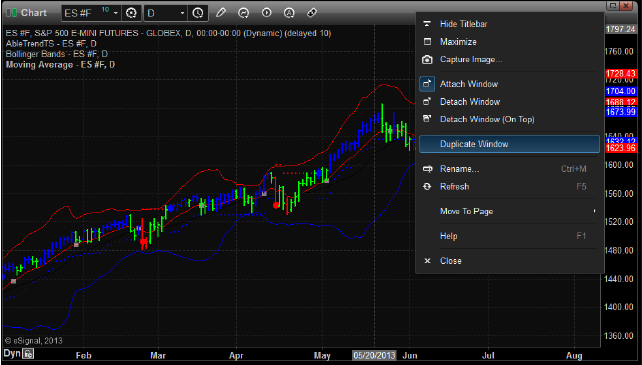Click the trade ticket tag icon
Viewport: 642px width, 365px height.
[x=312, y=13]
